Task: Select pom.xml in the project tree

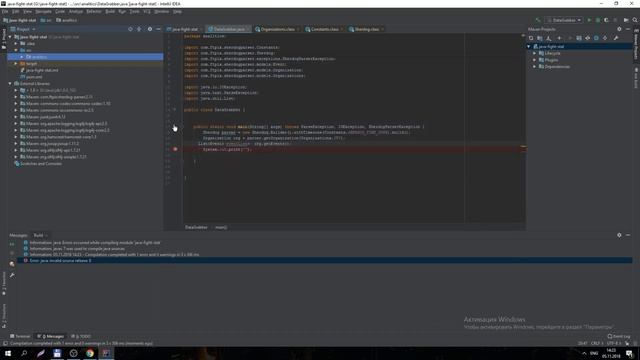Action: [34, 77]
